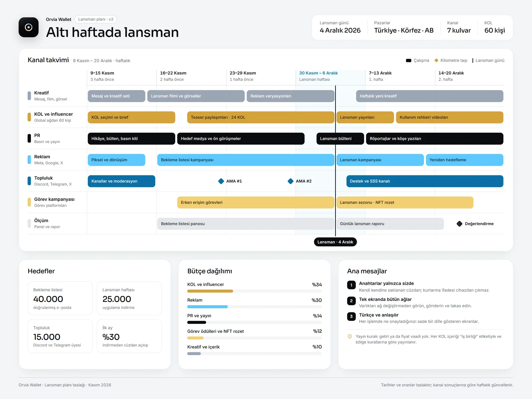Image resolution: width=532 pixels, height=399 pixels.
Task: Click the number 1 badge for Anahtarlar yalnızca sizde
Action: pos(351,285)
